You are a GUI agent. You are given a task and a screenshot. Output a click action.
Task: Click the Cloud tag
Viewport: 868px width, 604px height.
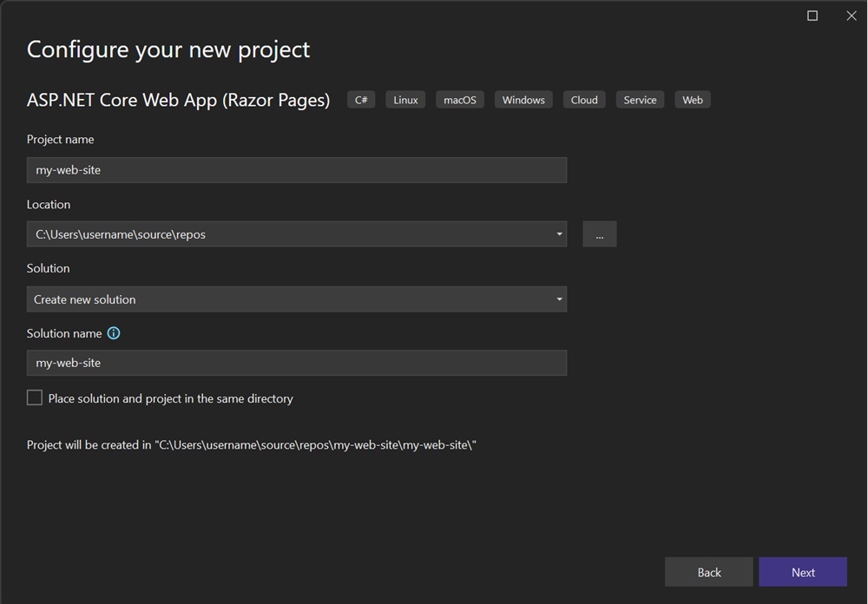click(x=584, y=100)
